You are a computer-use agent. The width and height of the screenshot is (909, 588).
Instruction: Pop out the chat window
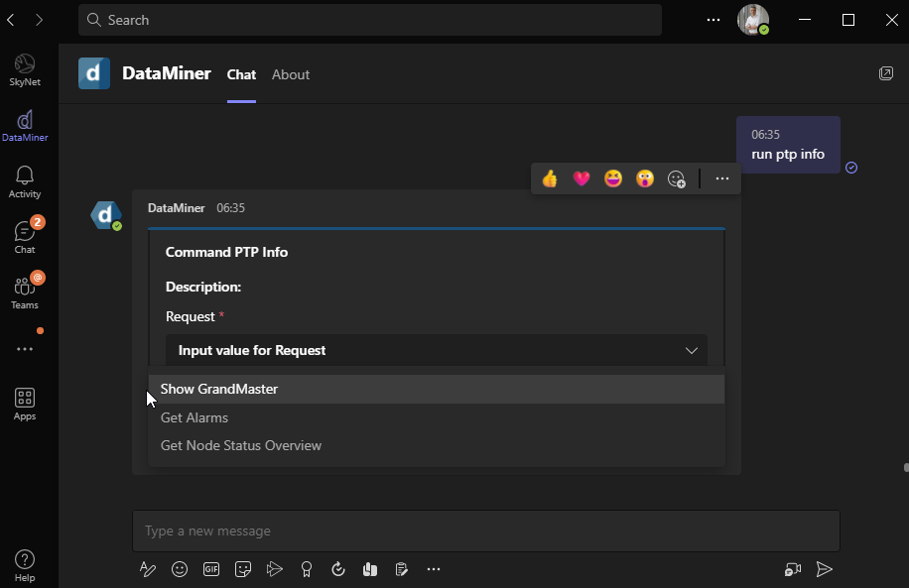click(886, 73)
